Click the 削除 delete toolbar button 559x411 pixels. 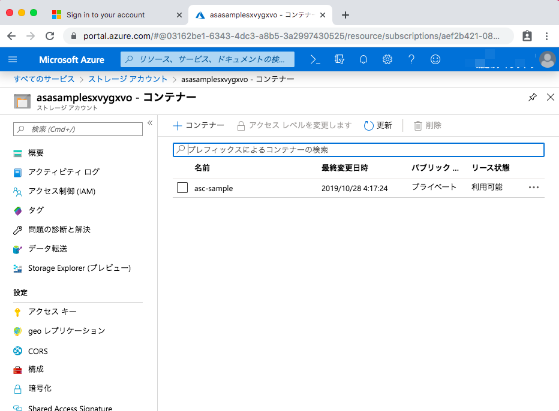(x=427, y=125)
